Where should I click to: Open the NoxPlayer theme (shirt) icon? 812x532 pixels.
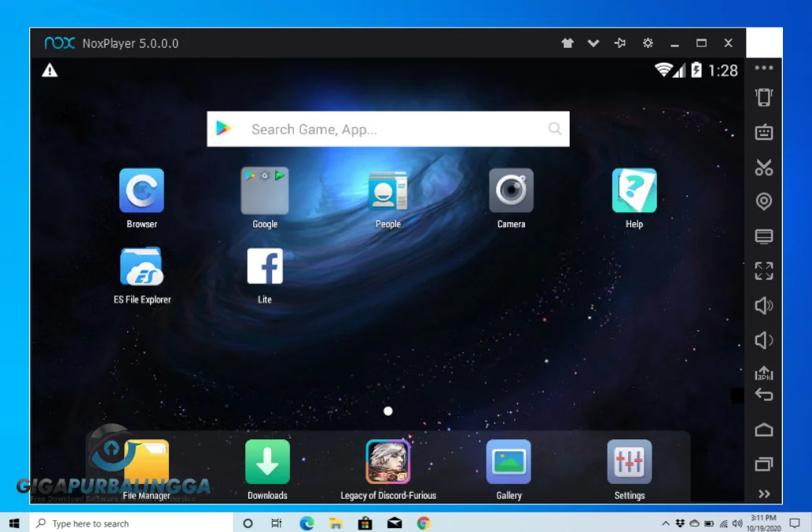pyautogui.click(x=568, y=43)
